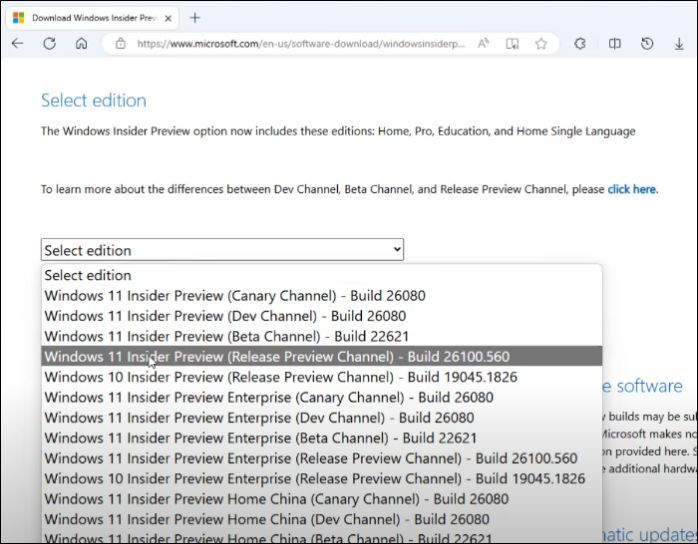This screenshot has width=698, height=544.
Task: Close the Download Windows Insider Preview tab
Action: click(x=167, y=18)
